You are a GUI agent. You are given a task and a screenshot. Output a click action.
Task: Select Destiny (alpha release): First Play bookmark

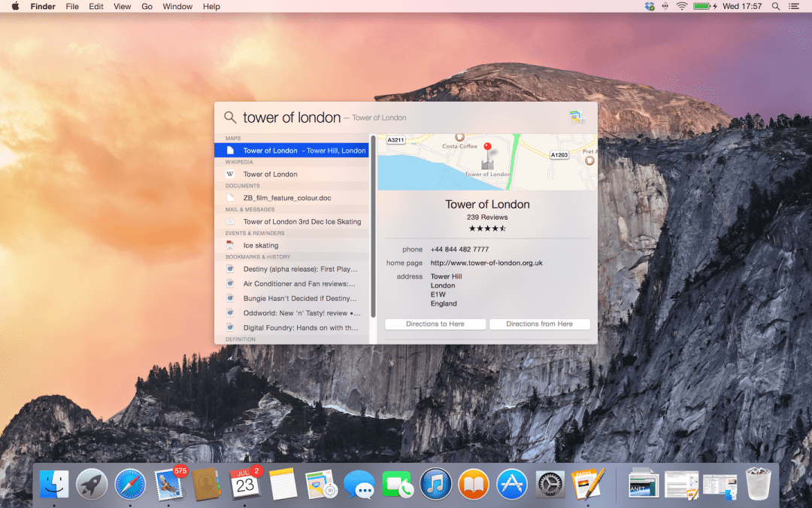click(x=292, y=269)
